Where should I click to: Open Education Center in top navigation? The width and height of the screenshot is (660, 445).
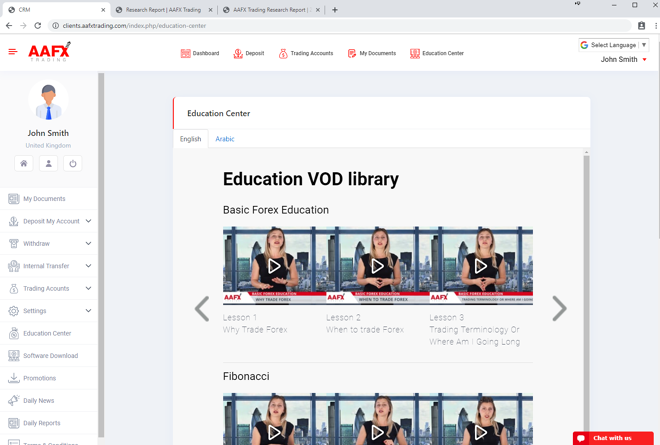point(437,53)
